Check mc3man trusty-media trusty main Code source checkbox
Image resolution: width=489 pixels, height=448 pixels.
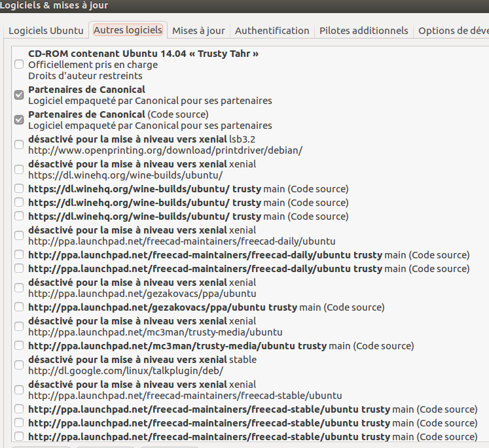(19, 346)
